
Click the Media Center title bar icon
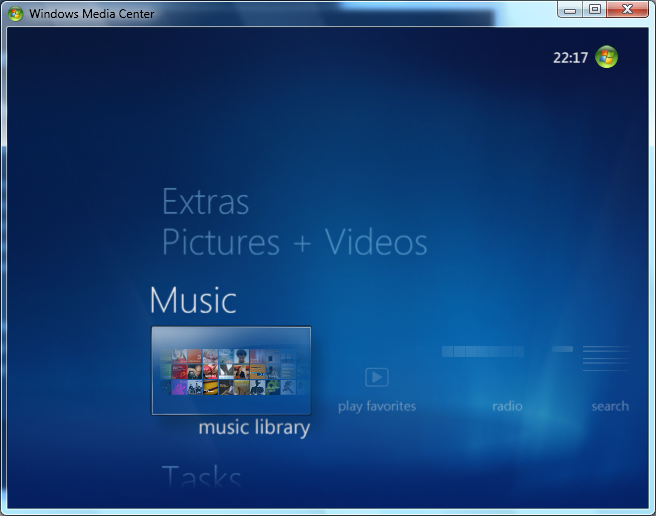tap(15, 13)
